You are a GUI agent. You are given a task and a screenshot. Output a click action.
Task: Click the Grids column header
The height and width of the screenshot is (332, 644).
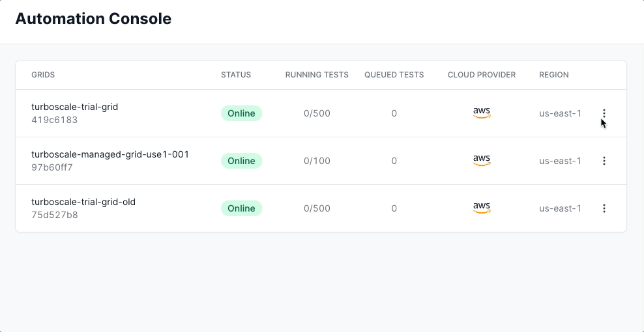point(43,75)
